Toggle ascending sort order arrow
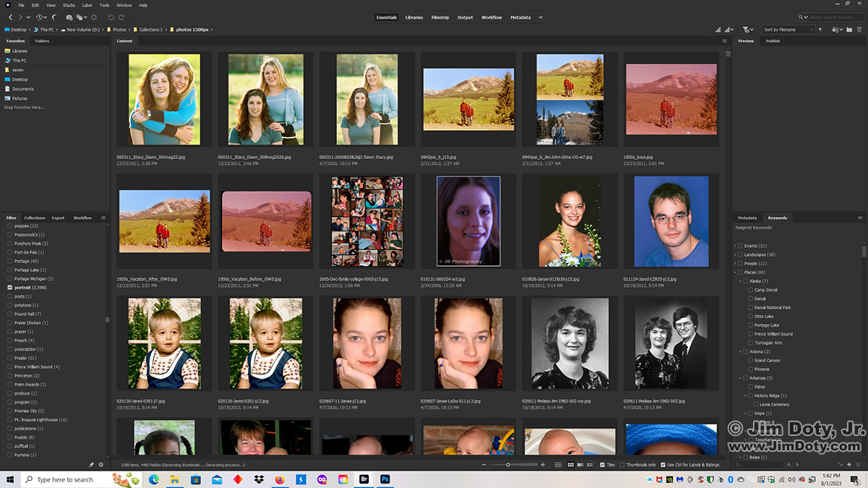Viewport: 868px width, 488px height. [820, 30]
